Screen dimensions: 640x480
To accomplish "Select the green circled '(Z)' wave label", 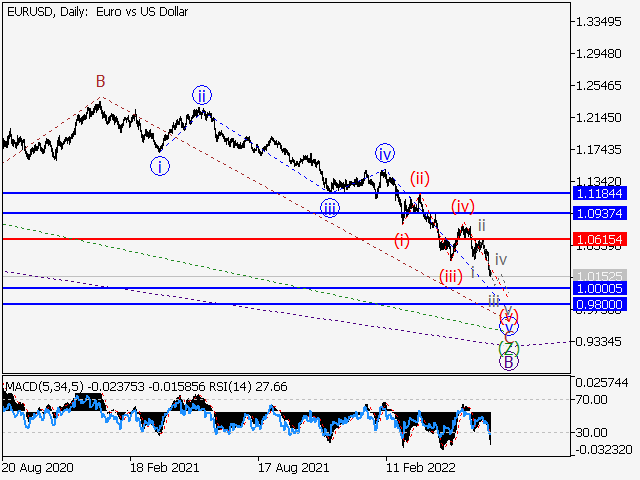I will (509, 348).
